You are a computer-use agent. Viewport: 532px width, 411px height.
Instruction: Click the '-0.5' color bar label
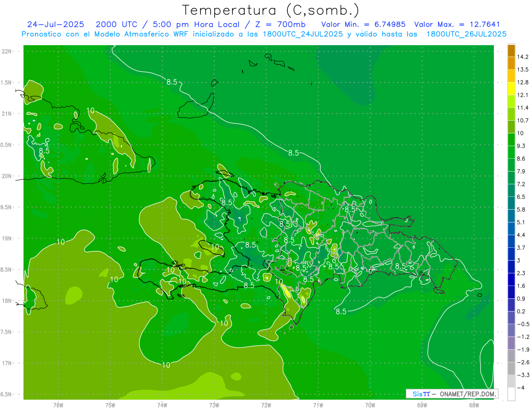tap(524, 324)
